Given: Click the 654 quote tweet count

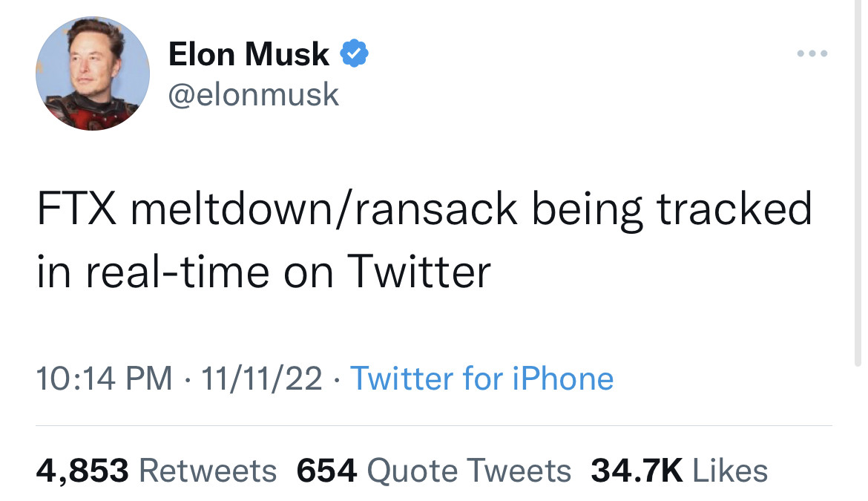Looking at the screenshot, I should click(327, 471).
